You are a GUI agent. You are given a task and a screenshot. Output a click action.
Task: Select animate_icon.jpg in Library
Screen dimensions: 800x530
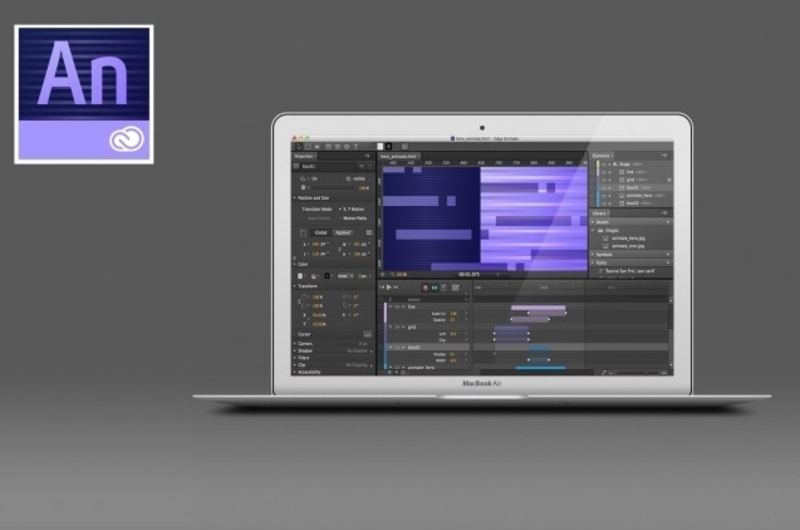click(x=628, y=246)
